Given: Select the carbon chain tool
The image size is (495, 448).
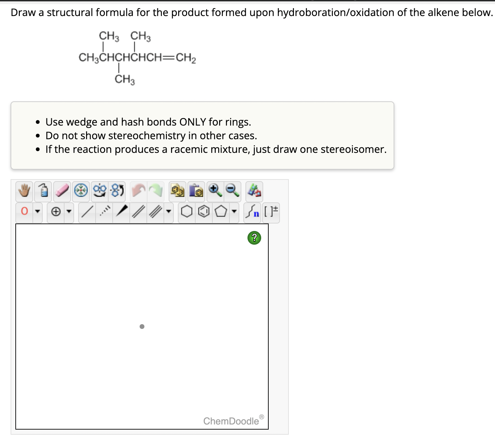Looking at the screenshot, I should pos(253,212).
